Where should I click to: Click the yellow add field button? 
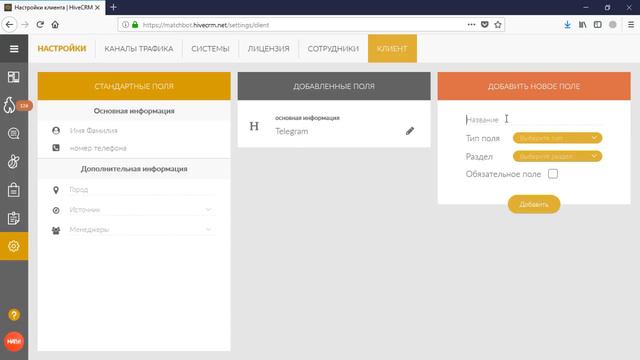(x=534, y=204)
